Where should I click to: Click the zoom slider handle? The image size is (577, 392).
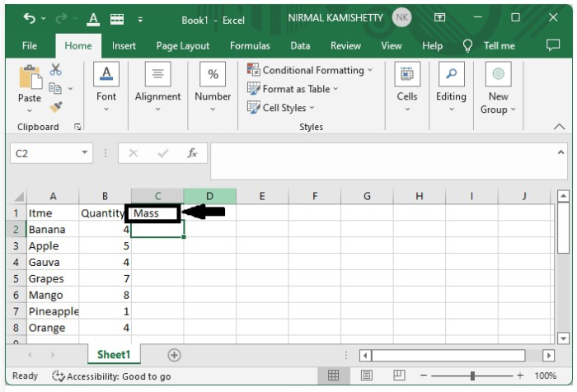pyautogui.click(x=472, y=376)
